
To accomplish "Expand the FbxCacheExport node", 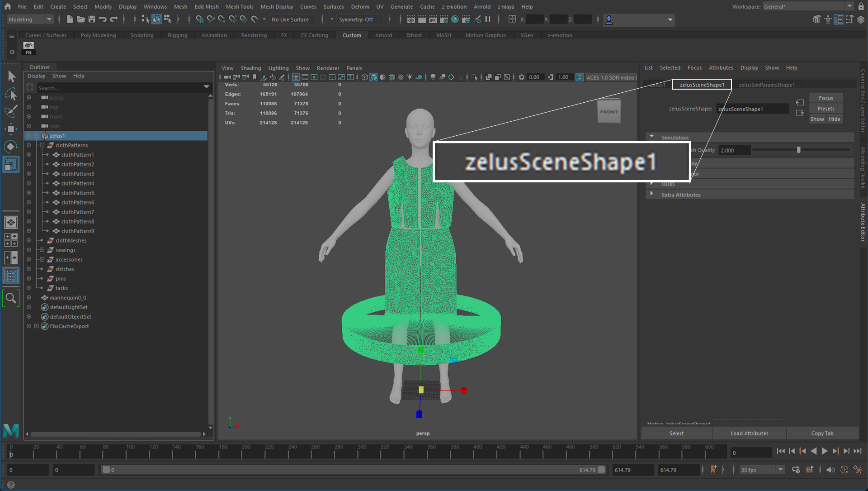I will pos(37,326).
